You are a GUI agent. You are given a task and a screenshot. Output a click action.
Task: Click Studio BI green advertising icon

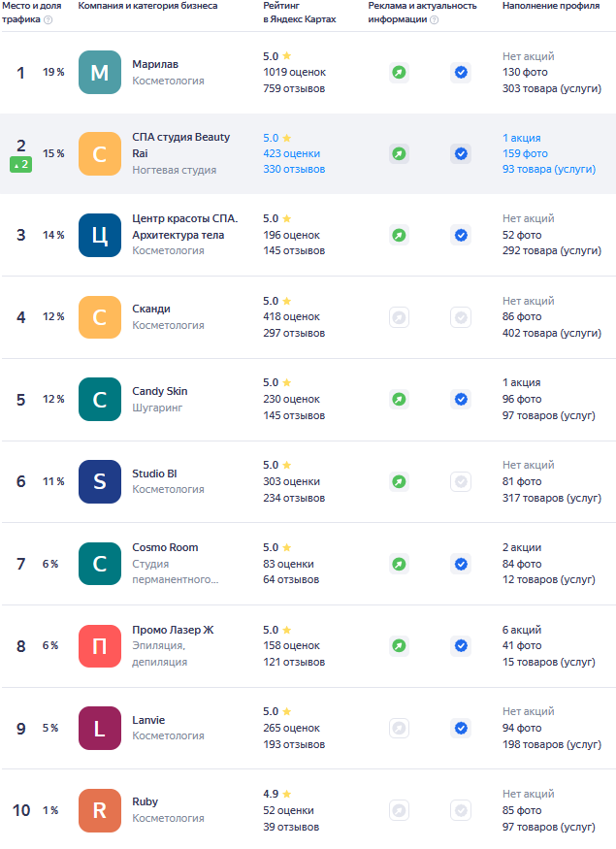[399, 481]
